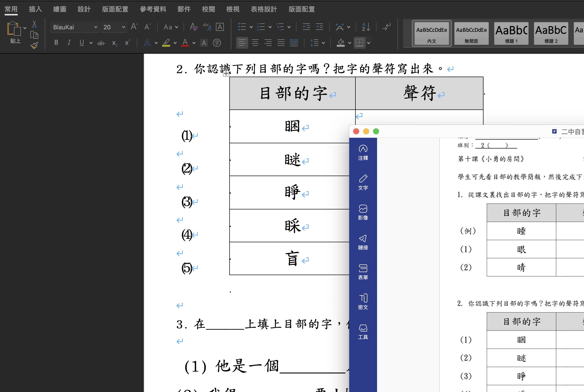Click the Cut scissors icon
The height and width of the screenshot is (392, 584).
point(34,24)
